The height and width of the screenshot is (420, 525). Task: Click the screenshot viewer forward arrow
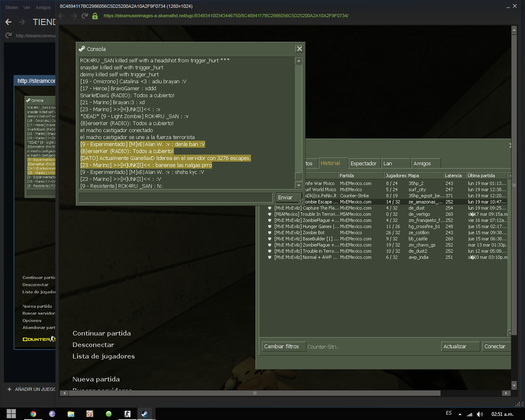[74, 16]
